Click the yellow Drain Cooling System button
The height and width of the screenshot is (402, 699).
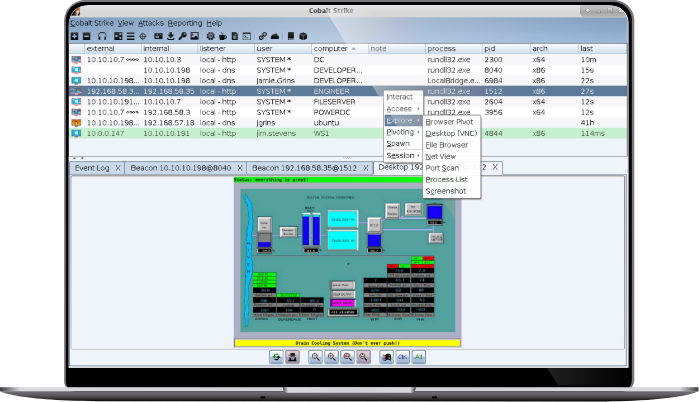(347, 343)
